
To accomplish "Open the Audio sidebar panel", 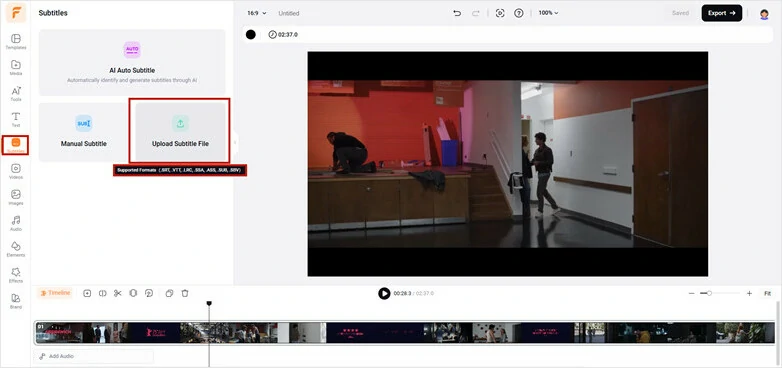I will [15, 223].
